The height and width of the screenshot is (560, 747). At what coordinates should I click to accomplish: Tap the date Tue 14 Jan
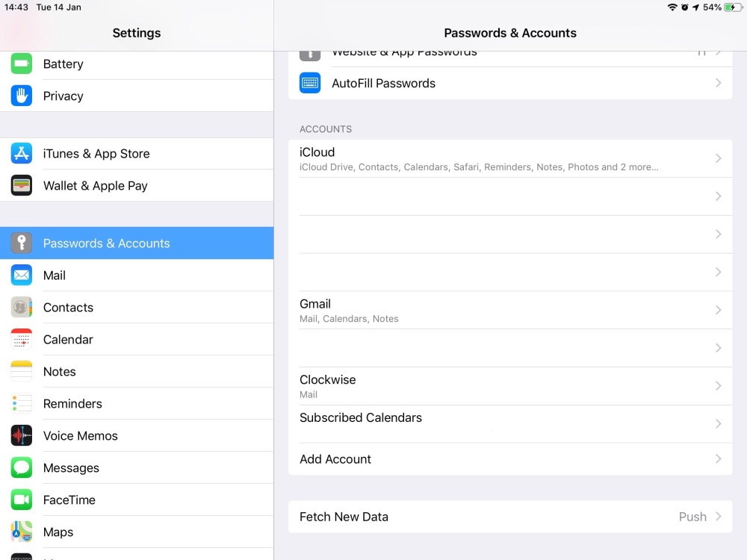tap(58, 7)
